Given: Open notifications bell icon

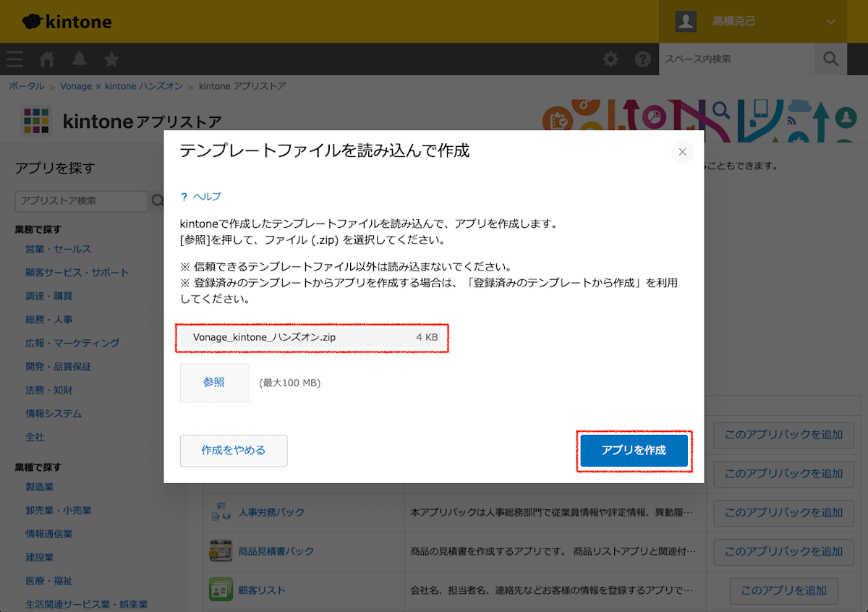Looking at the screenshot, I should [79, 59].
